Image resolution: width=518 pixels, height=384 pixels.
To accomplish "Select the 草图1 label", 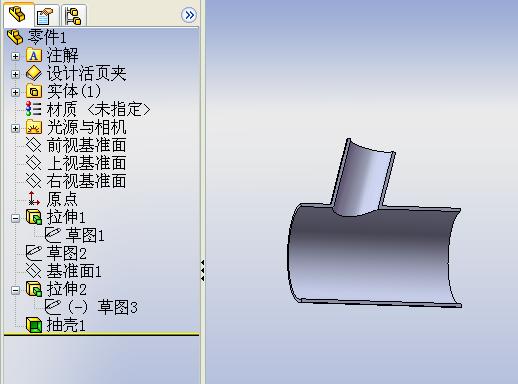I will point(85,235).
